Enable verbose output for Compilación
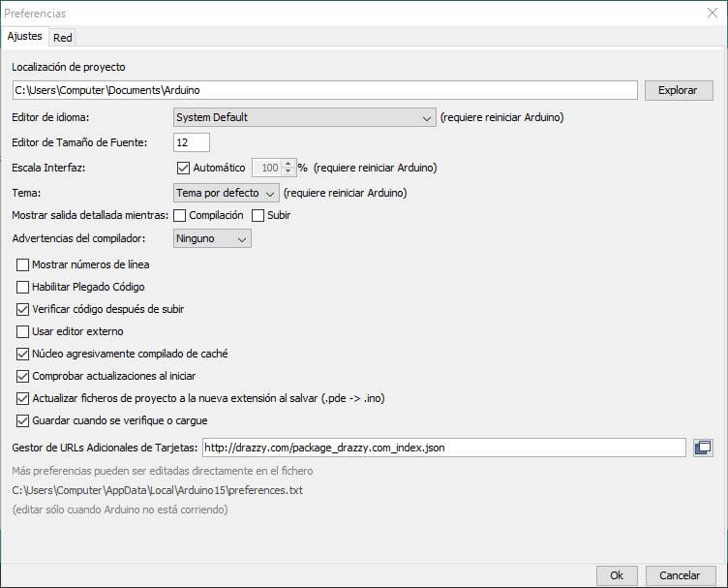Screen dimensions: 728x588 tap(180, 215)
